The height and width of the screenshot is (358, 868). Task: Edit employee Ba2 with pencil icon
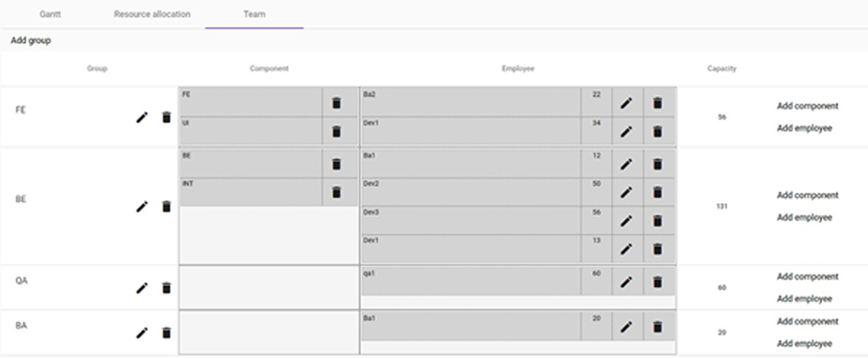626,103
